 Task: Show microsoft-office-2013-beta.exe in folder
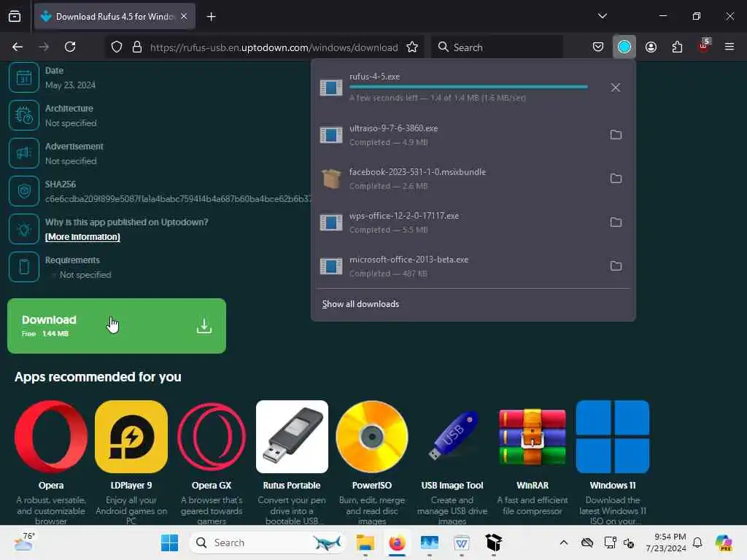616,265
